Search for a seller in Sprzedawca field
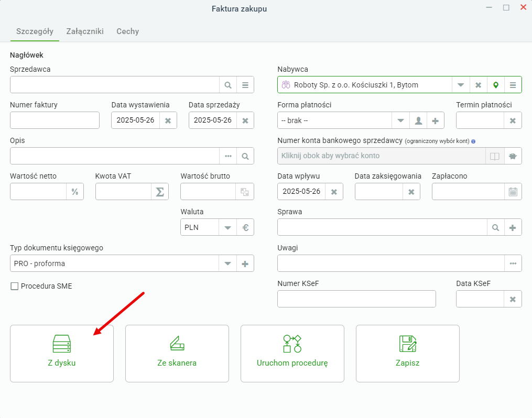 click(x=228, y=85)
